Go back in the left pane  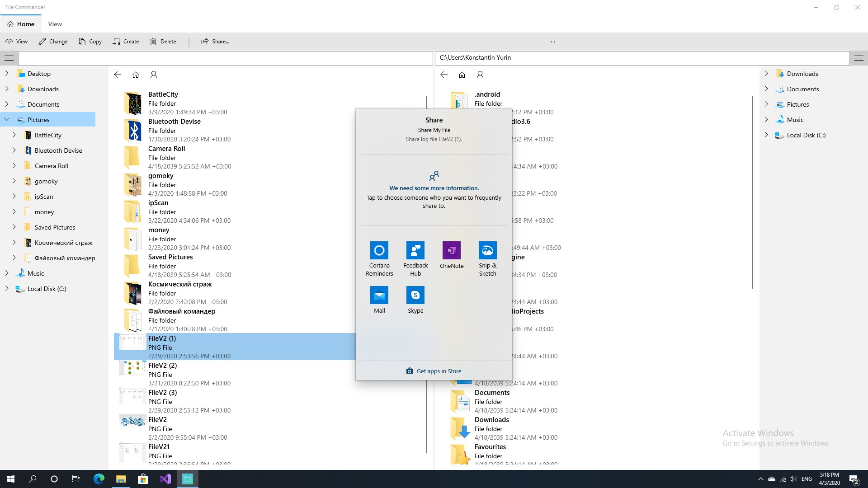(x=118, y=75)
